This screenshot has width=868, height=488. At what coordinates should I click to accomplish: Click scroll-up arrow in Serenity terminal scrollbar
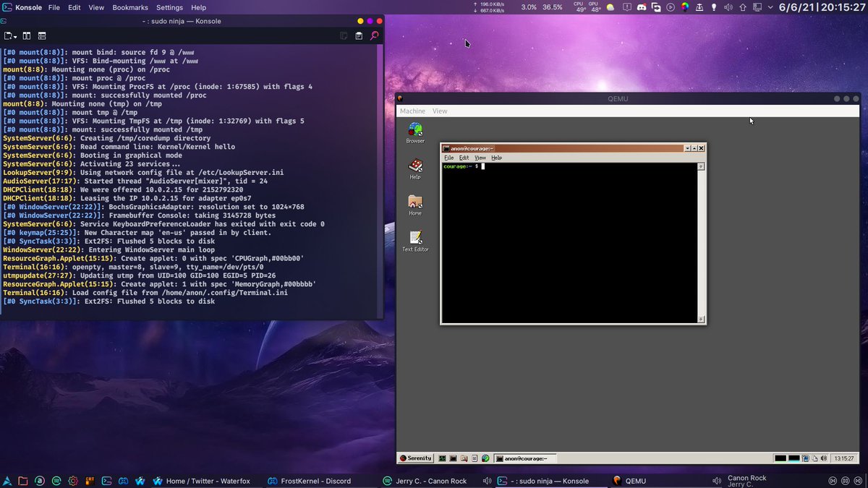(x=700, y=167)
